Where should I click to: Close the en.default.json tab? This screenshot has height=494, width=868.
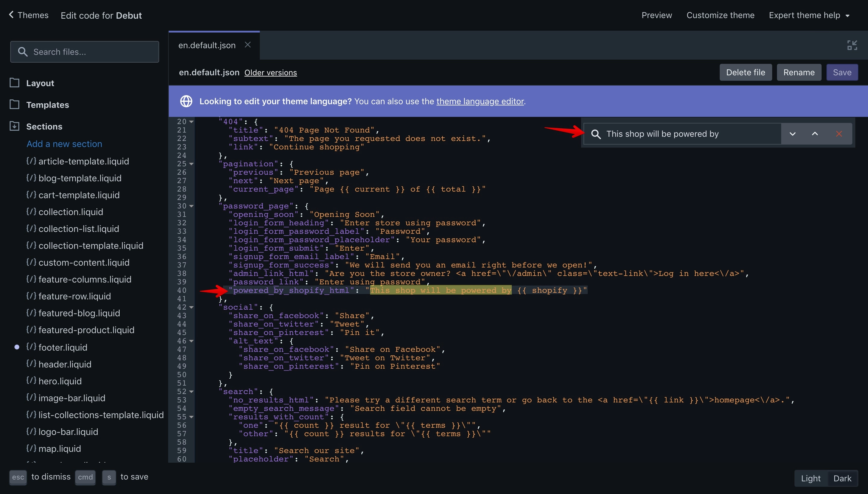[x=248, y=45]
